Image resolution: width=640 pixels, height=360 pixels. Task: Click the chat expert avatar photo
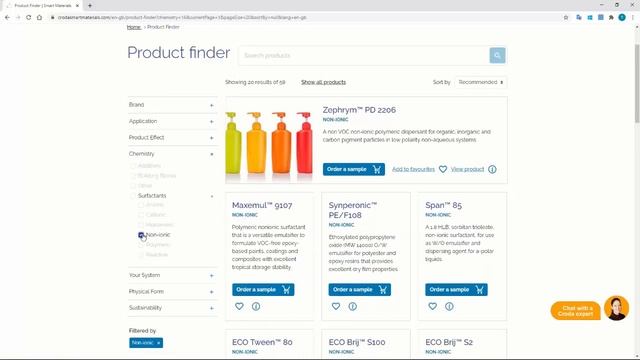(x=616, y=308)
